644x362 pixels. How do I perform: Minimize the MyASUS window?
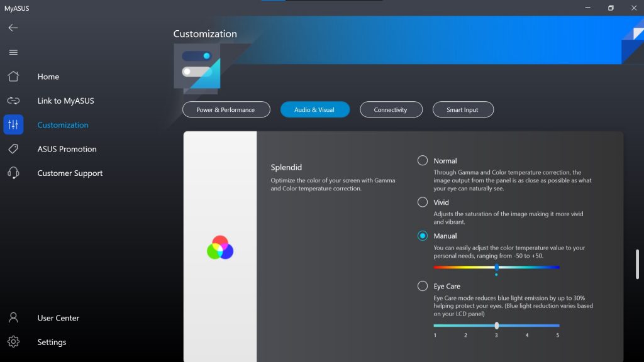(588, 8)
